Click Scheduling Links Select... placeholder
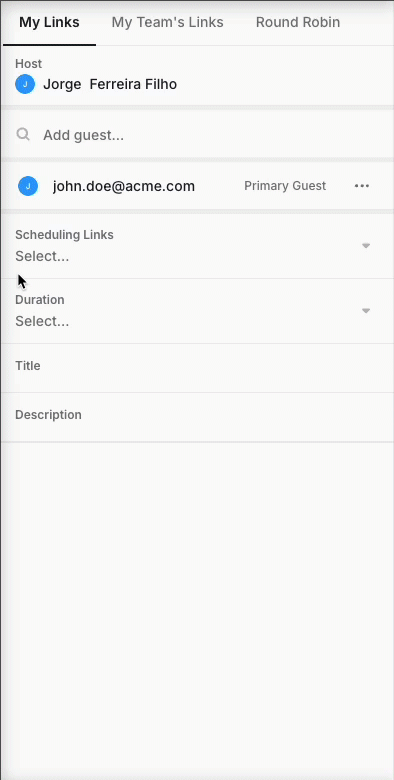394x780 pixels. click(x=42, y=256)
